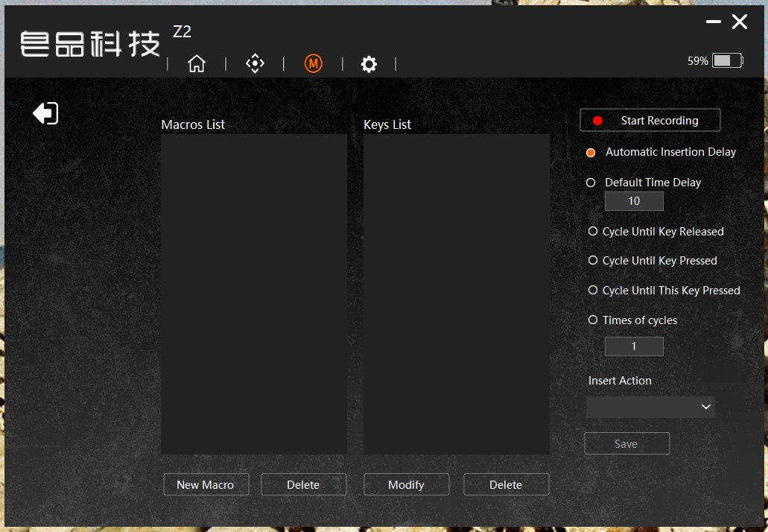Minimize the Z2 software window
Viewport: 768px width, 532px height.
713,22
